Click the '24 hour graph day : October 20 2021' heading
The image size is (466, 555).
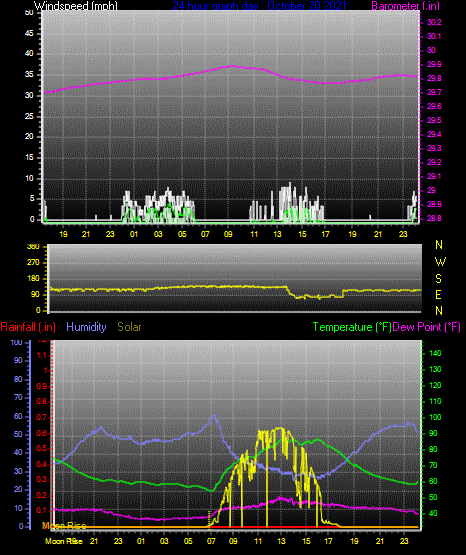259,5
